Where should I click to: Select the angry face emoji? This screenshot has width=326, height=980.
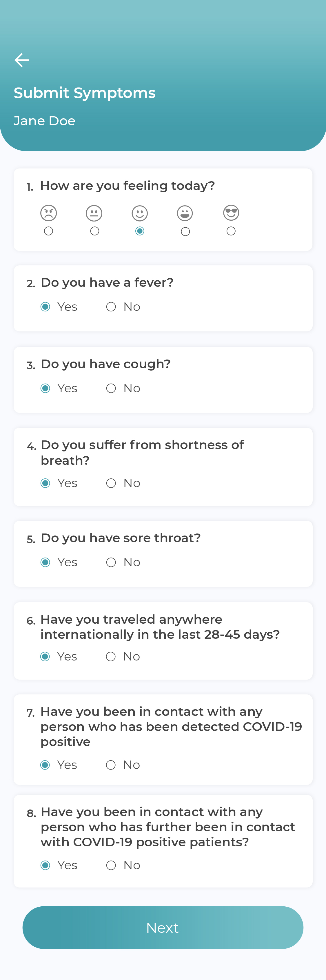point(49,213)
